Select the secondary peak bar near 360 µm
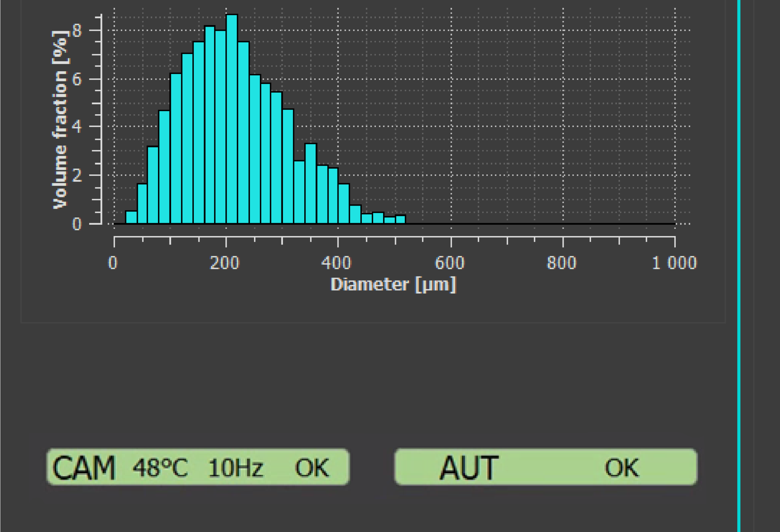 click(x=311, y=184)
